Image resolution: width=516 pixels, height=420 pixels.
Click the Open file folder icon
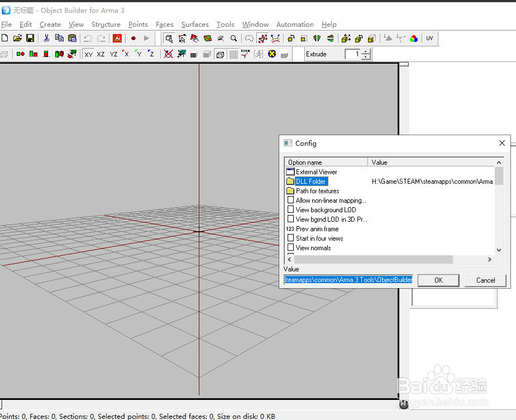click(x=17, y=38)
